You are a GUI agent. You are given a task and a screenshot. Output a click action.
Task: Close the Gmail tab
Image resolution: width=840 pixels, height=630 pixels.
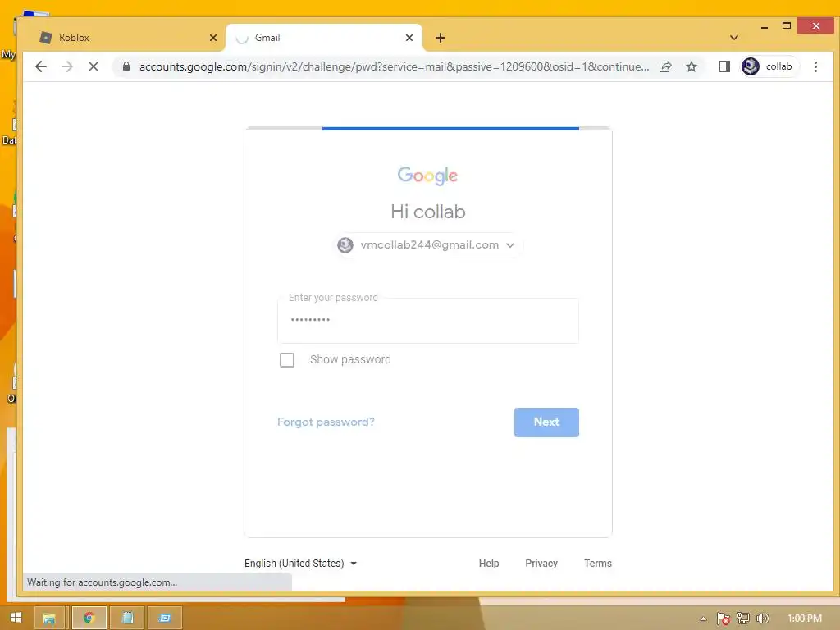[x=409, y=38]
